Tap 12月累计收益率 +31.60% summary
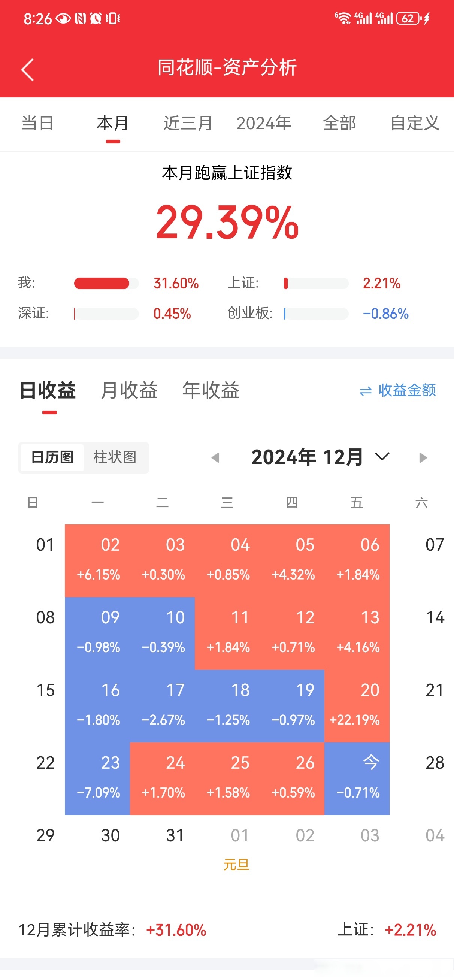This screenshot has height=980, width=454. [x=112, y=930]
